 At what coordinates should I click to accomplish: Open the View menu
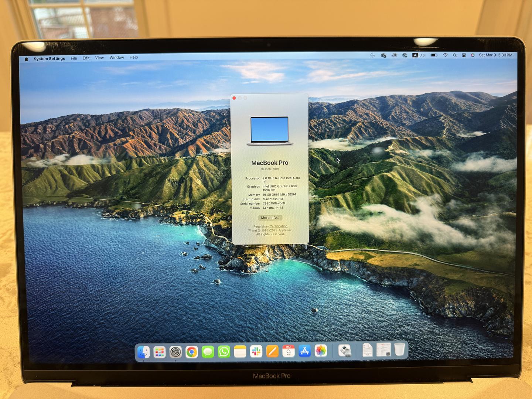coord(99,58)
